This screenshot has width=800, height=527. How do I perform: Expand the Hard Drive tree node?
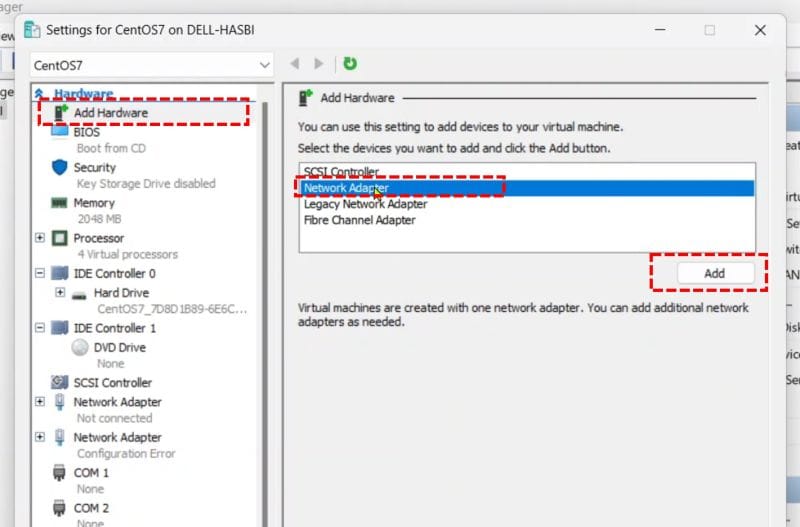[60, 293]
